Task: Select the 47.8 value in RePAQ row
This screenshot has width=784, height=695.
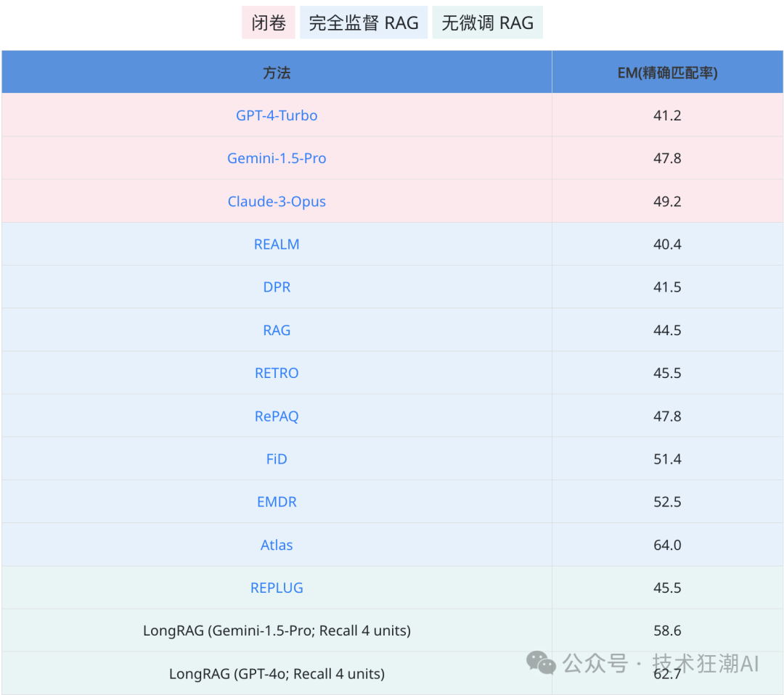Action: [x=668, y=416]
